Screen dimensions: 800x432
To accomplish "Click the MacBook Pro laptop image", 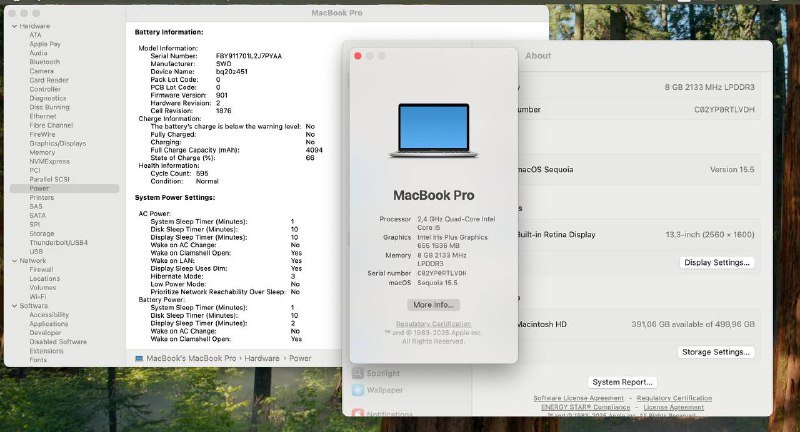I will click(434, 131).
